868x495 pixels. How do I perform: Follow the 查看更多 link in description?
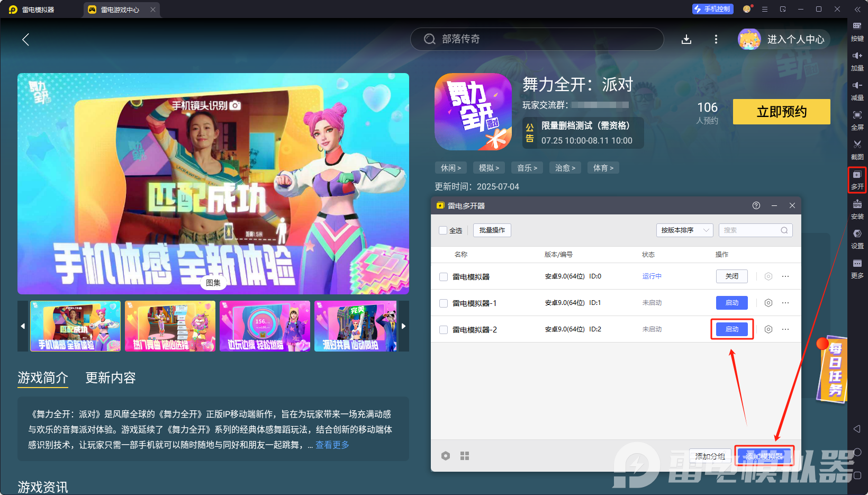(x=332, y=445)
